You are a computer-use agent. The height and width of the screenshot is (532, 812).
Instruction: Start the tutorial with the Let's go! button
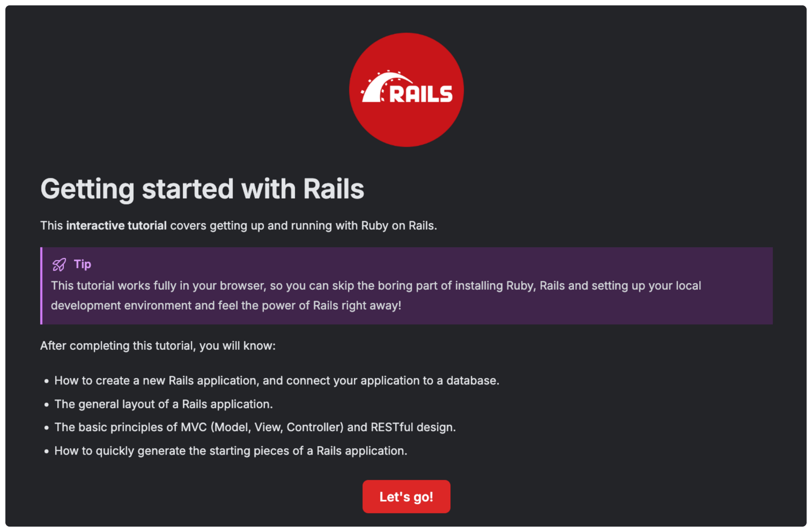[x=406, y=496]
